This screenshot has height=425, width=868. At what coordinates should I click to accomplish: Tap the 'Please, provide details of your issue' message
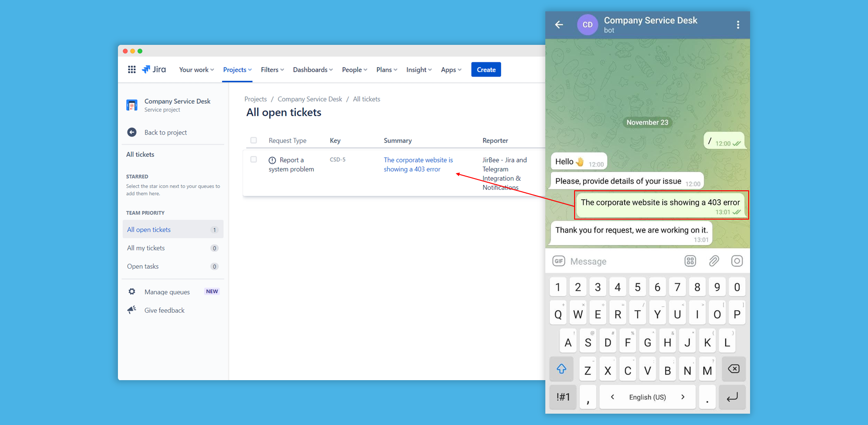coord(627,181)
